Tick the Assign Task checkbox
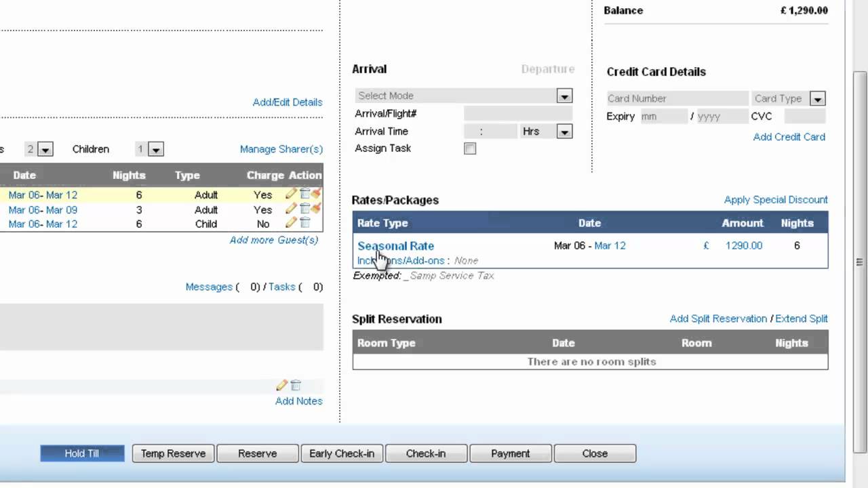 pos(470,148)
